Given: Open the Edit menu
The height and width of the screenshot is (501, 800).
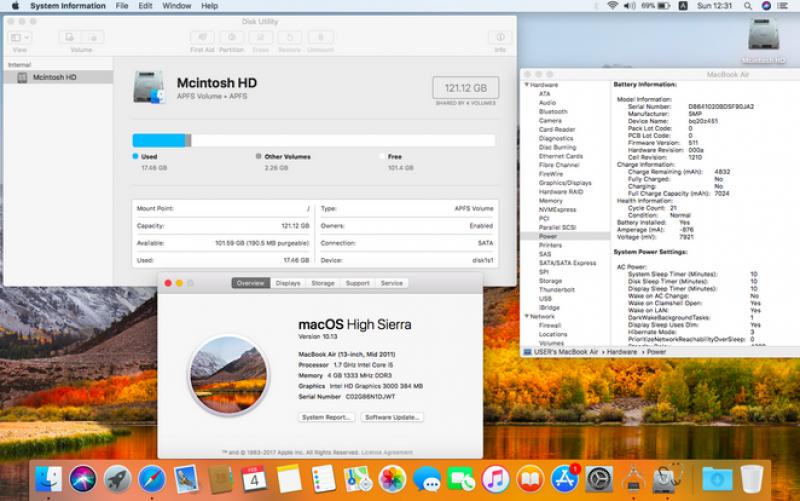Looking at the screenshot, I should tap(145, 6).
